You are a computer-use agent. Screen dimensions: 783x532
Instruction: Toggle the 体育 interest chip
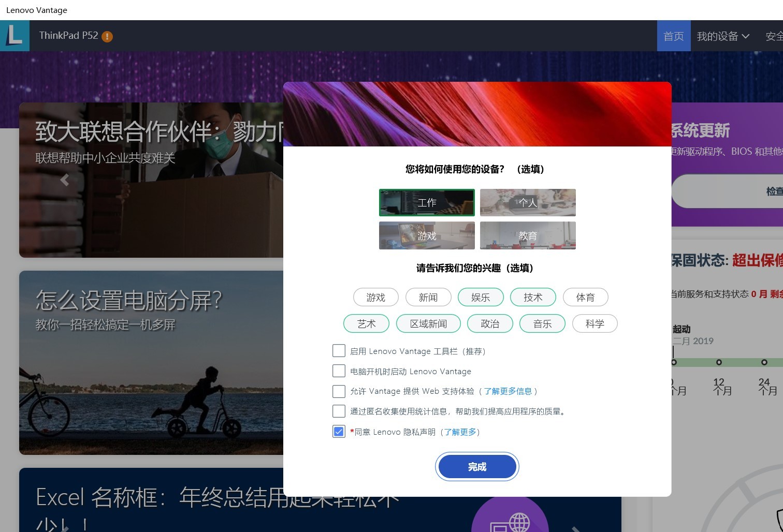[585, 297]
